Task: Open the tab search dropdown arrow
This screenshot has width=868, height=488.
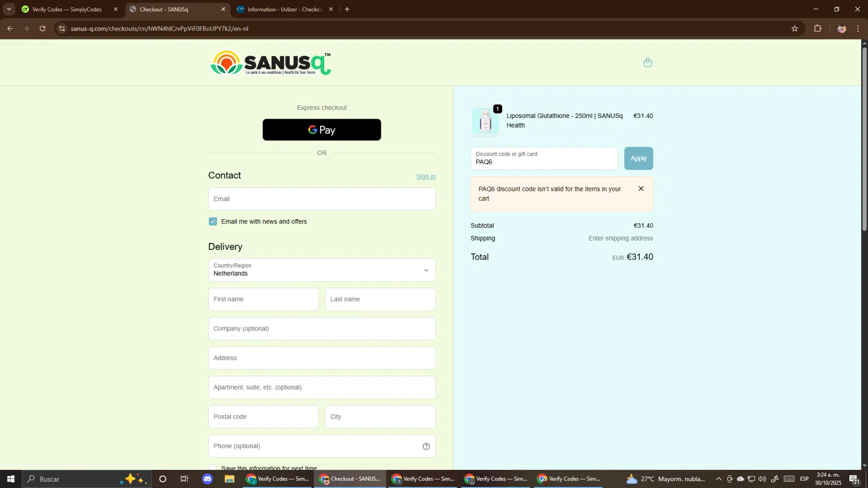Action: (9, 9)
